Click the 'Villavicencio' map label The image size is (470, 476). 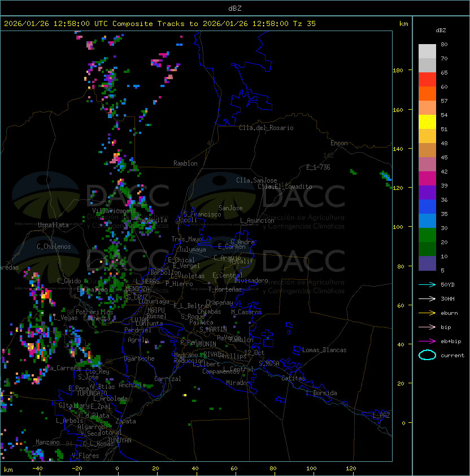click(x=114, y=211)
